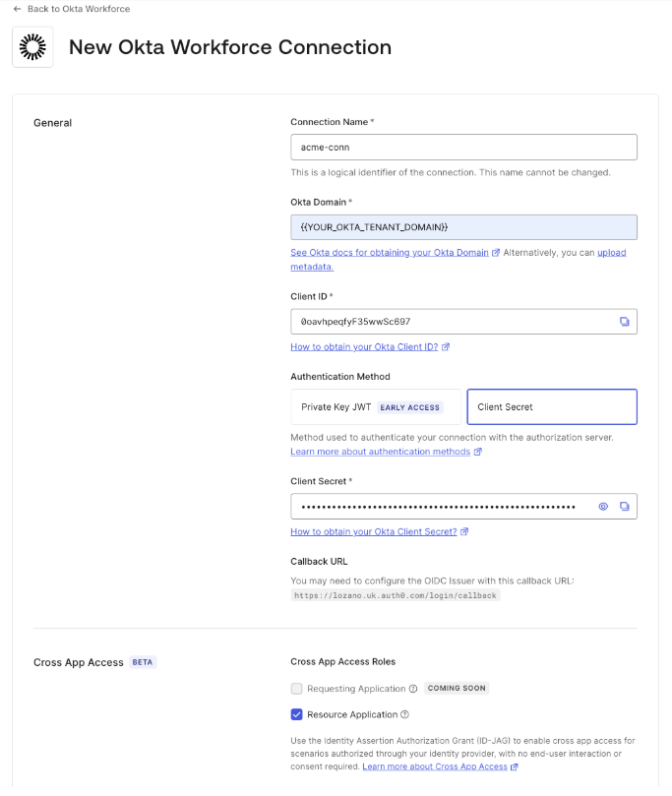Image resolution: width=672 pixels, height=796 pixels.
Task: Click the EARLY ACCESS badge
Action: click(x=409, y=407)
